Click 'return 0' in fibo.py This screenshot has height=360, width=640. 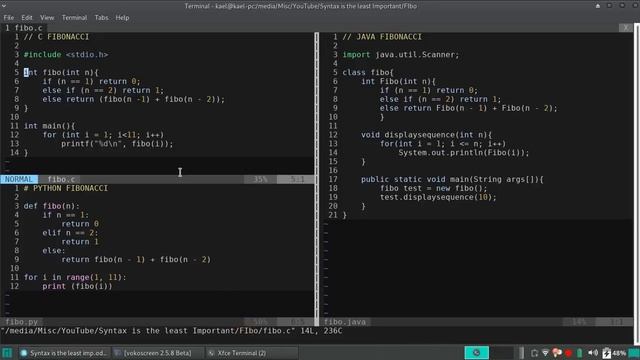[80, 224]
